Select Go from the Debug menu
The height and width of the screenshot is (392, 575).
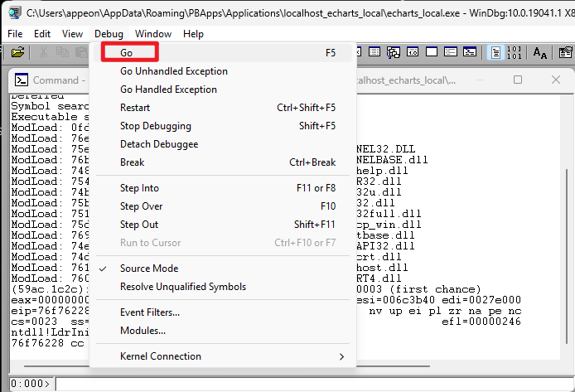(x=128, y=52)
